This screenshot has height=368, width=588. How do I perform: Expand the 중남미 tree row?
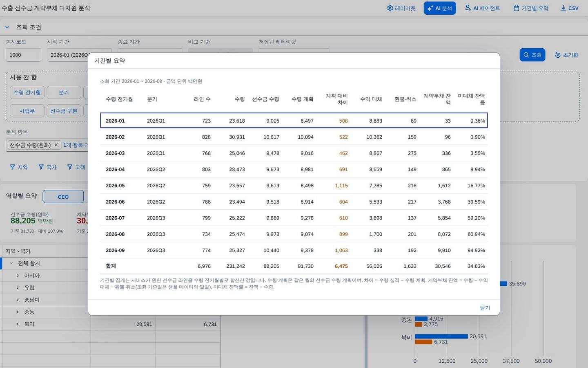click(18, 300)
